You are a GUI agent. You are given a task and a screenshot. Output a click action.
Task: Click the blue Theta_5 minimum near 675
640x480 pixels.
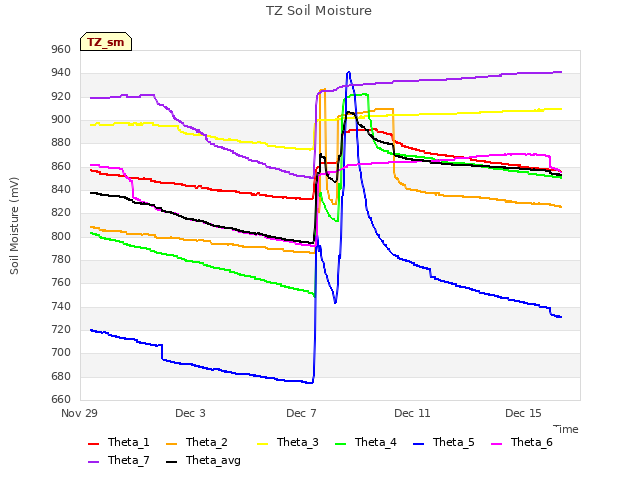(x=310, y=382)
